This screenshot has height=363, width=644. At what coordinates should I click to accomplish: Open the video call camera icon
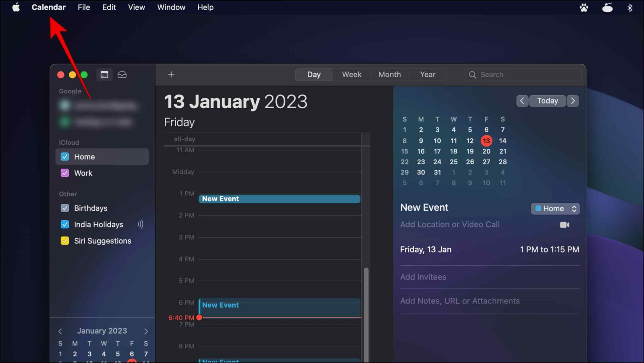click(564, 225)
